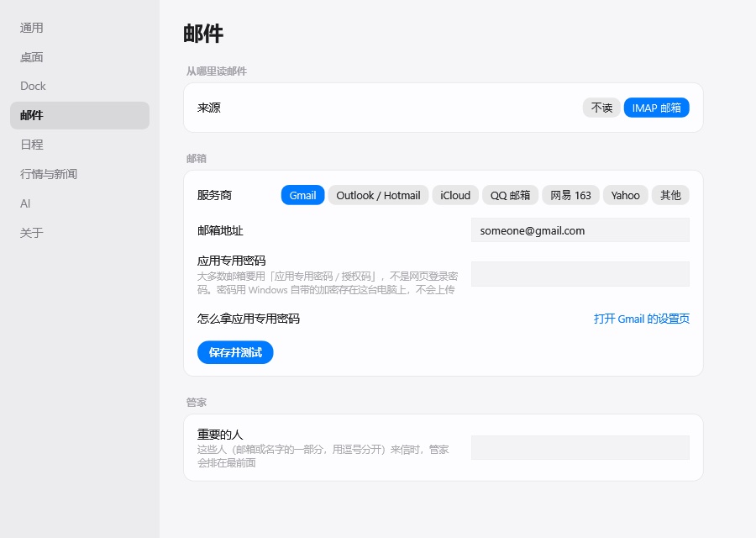The width and height of the screenshot is (756, 538).
Task: Click the hint starting 这些人（邮箱或名字
Action: click(x=323, y=456)
